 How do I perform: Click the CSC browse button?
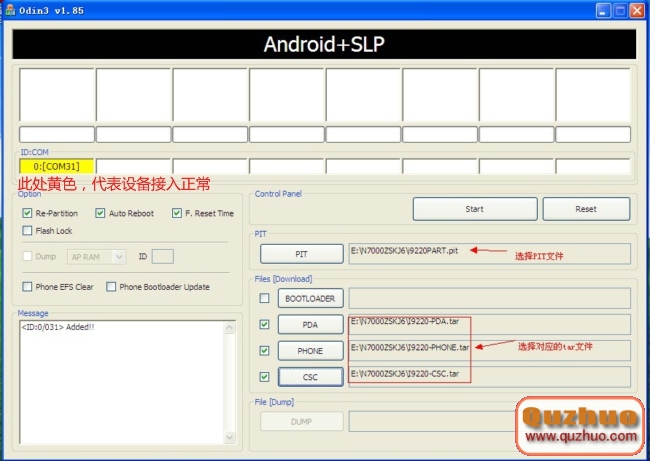pos(310,377)
